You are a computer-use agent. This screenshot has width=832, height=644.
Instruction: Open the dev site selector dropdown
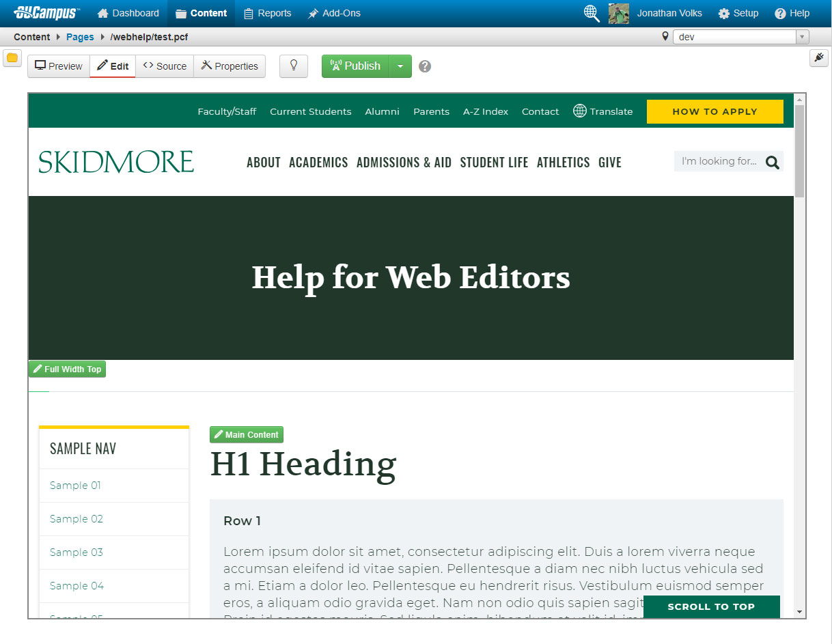point(741,37)
